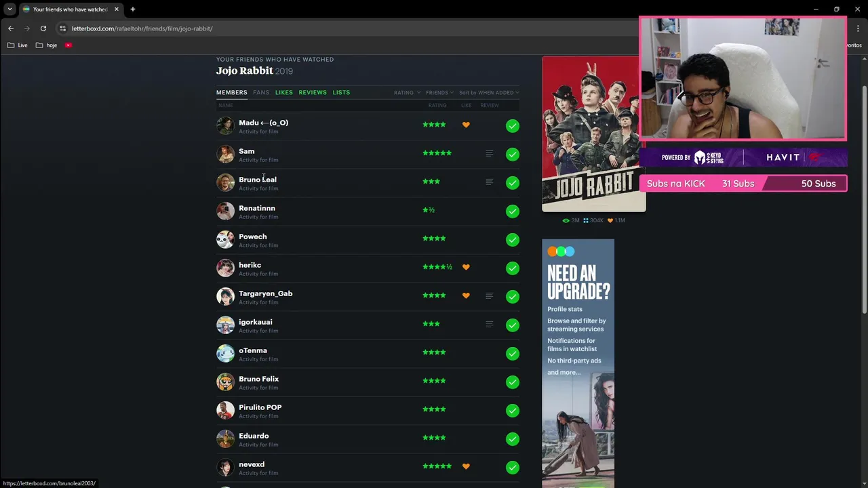This screenshot has width=868, height=488.
Task: Click the 1.1M likes stat under poster
Action: (616, 220)
